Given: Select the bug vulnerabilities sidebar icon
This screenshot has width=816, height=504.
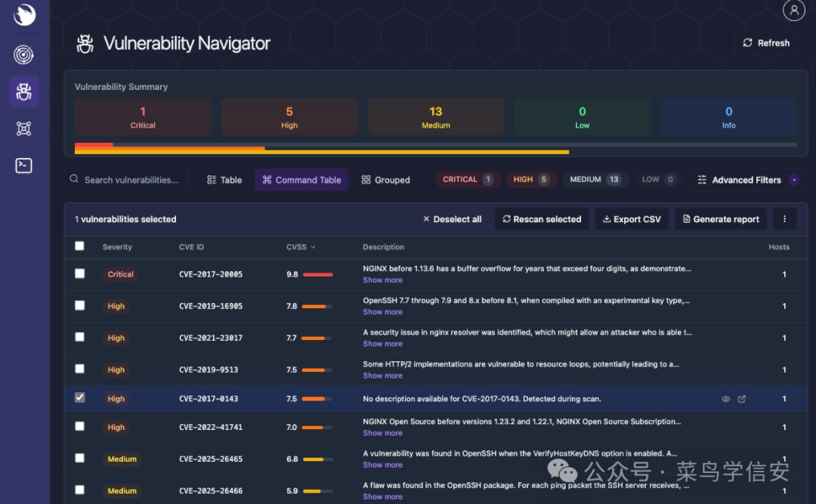Looking at the screenshot, I should 24,91.
